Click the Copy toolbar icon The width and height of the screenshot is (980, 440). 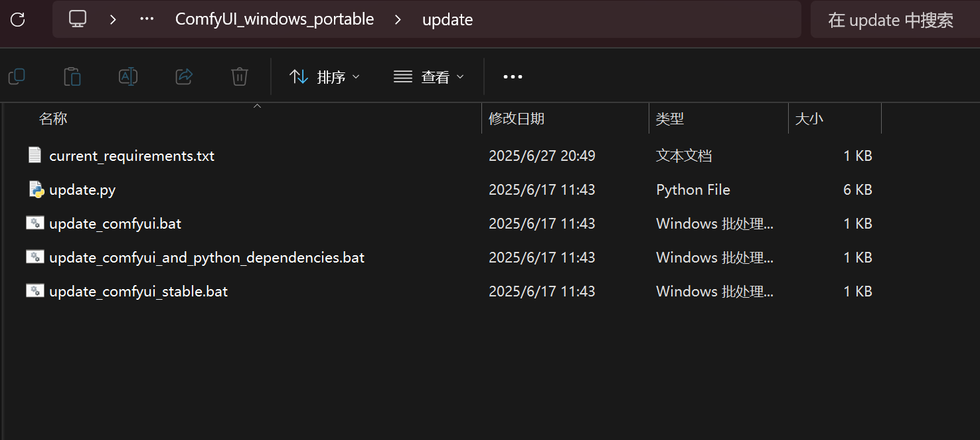tap(17, 77)
